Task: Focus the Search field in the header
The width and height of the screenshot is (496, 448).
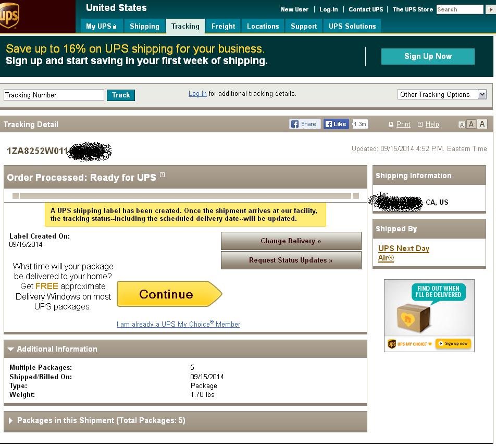Action: (x=460, y=9)
